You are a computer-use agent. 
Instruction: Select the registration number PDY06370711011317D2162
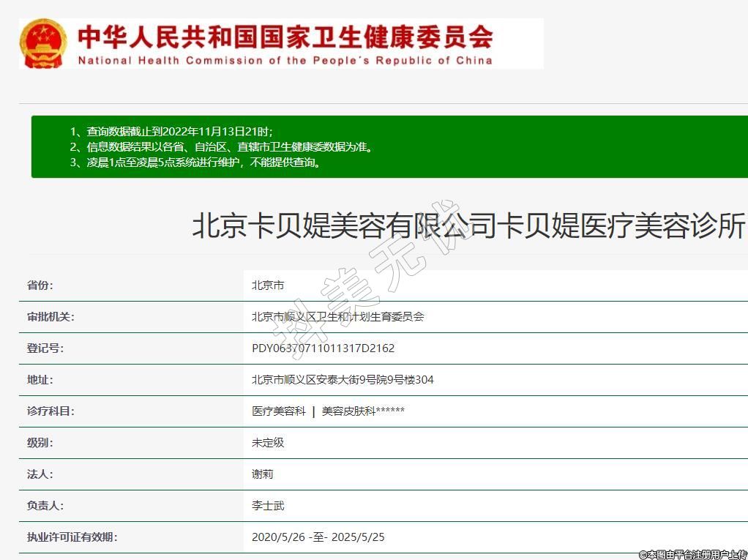click(x=323, y=348)
